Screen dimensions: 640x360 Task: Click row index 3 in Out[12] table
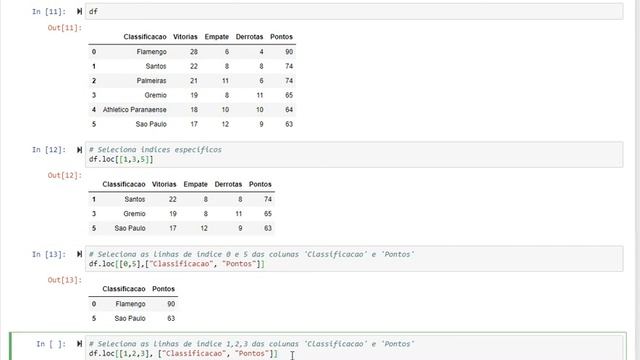coord(94,214)
